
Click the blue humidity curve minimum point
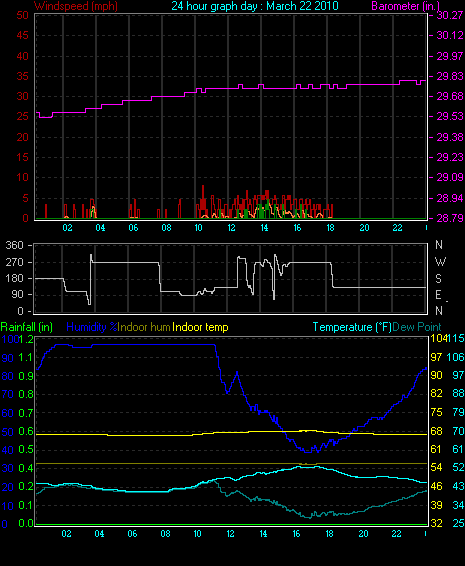[307, 452]
